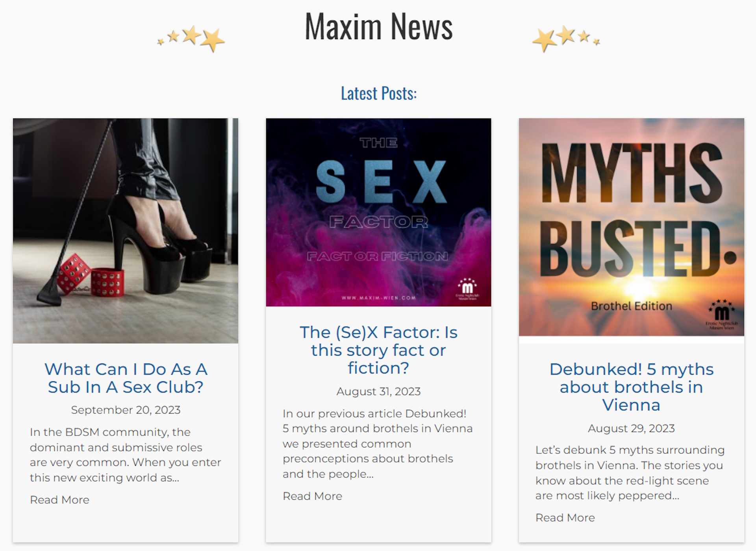Click Read More under the August 31 post
This screenshot has height=551, width=756.
coord(313,496)
